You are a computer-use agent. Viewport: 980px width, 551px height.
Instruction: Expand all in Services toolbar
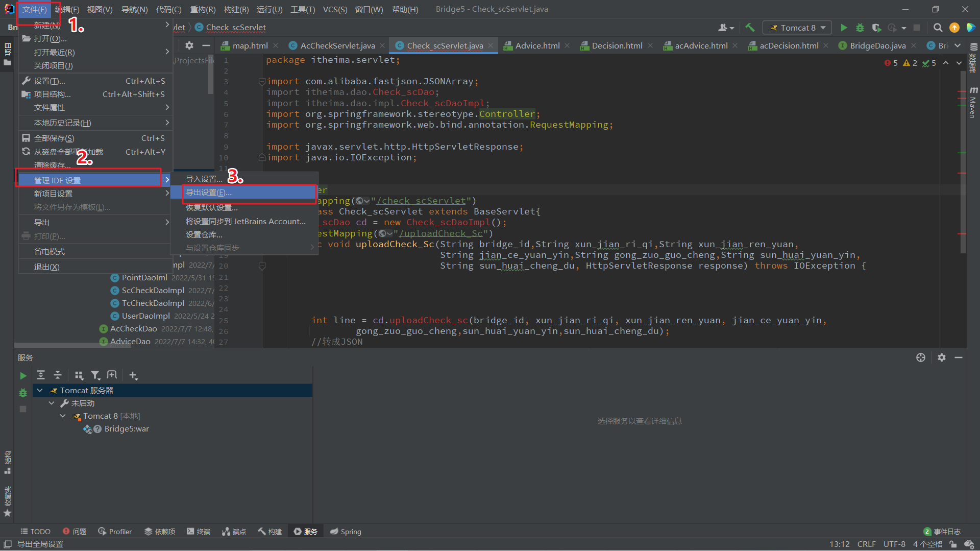(x=41, y=375)
